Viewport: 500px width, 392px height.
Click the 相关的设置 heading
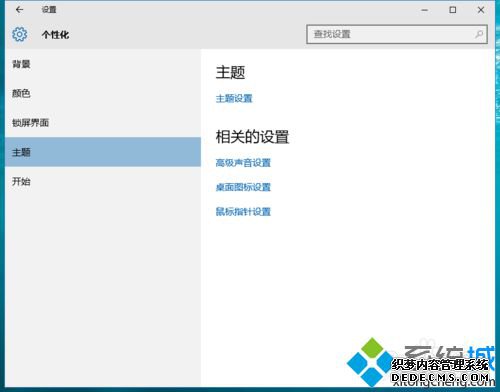click(x=252, y=137)
